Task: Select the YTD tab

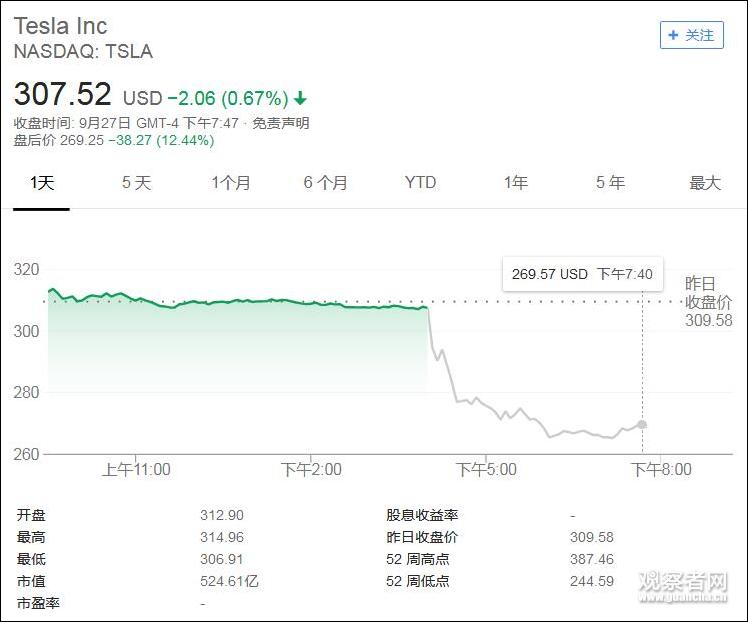Action: click(420, 183)
